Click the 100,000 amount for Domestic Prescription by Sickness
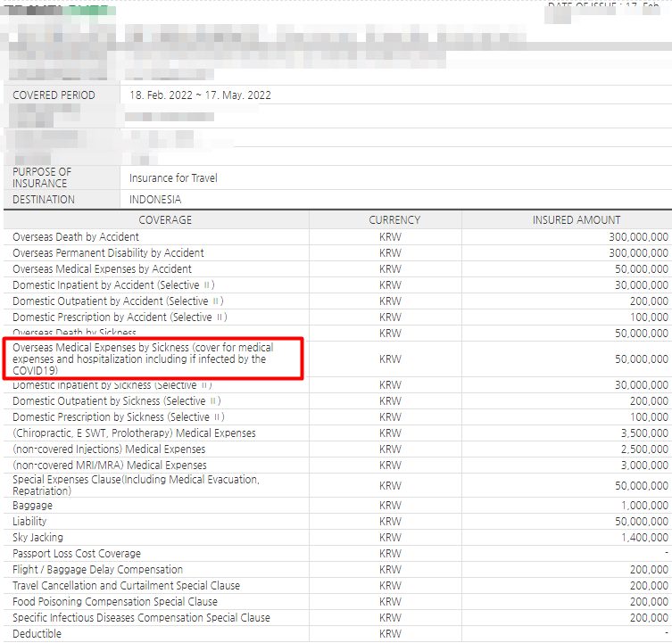The image size is (672, 643). click(x=649, y=416)
